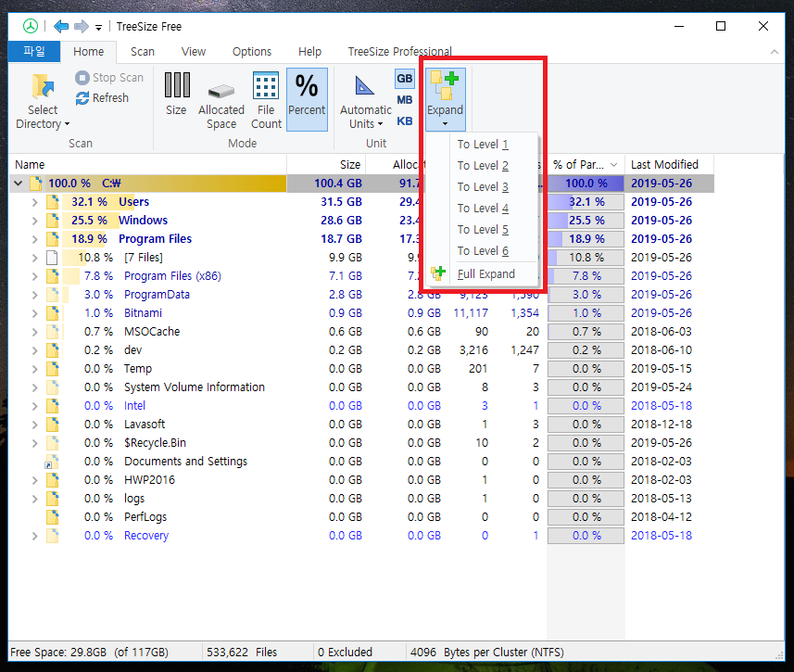Choose To Level 3

483,187
